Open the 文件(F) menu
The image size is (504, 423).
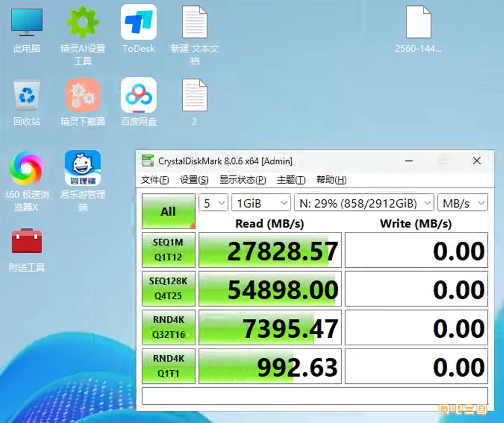tap(155, 180)
